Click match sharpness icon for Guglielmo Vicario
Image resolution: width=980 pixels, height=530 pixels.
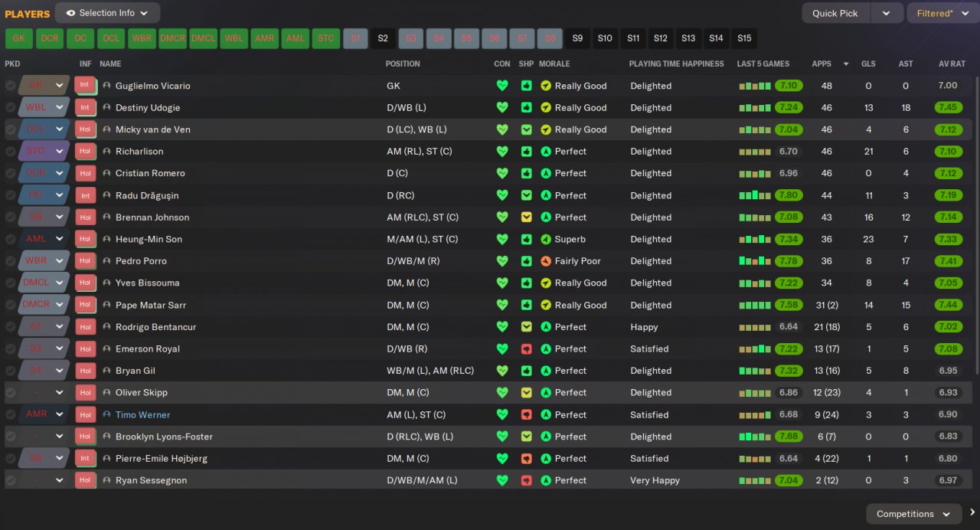(527, 86)
